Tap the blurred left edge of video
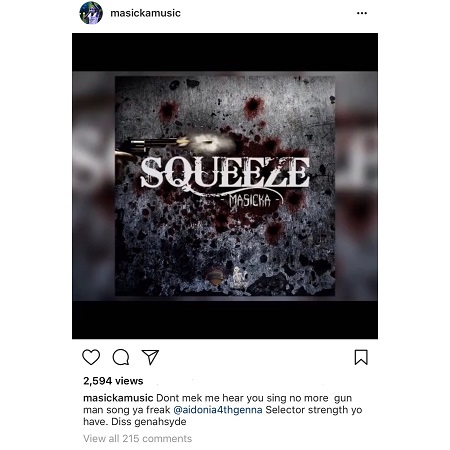Viewport: 450px width, 450px height. (x=94, y=186)
